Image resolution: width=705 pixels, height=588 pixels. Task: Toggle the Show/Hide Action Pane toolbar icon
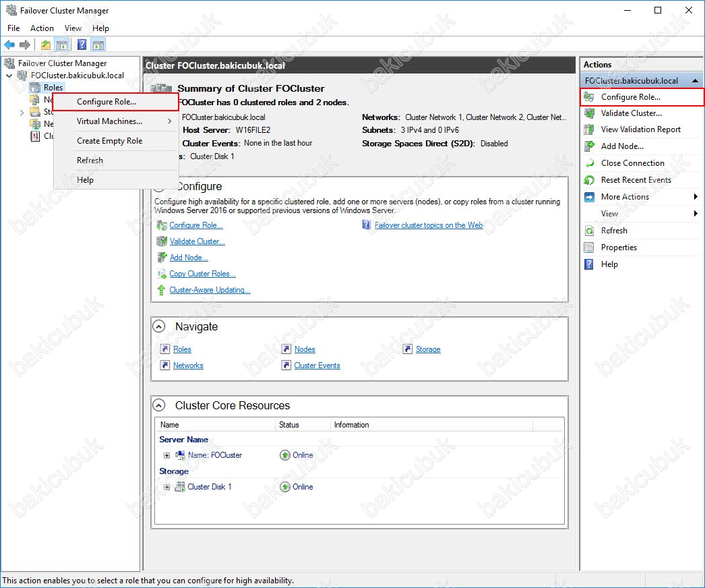[x=98, y=45]
